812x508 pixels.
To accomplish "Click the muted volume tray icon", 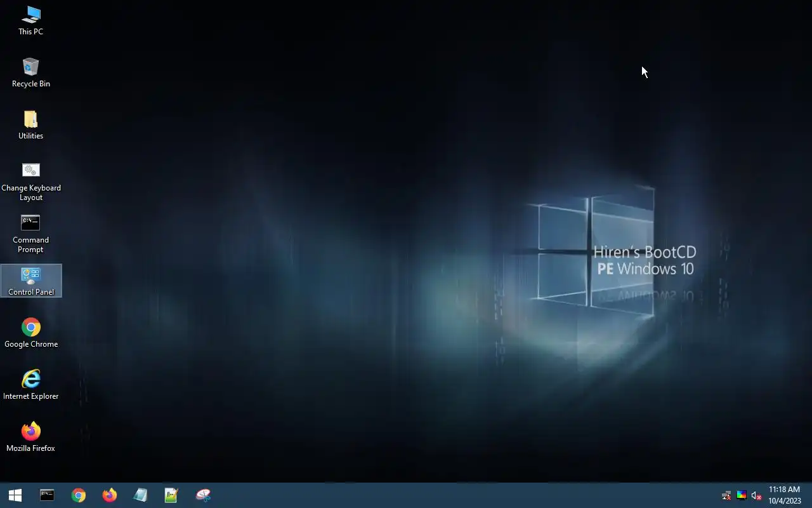I will (756, 495).
